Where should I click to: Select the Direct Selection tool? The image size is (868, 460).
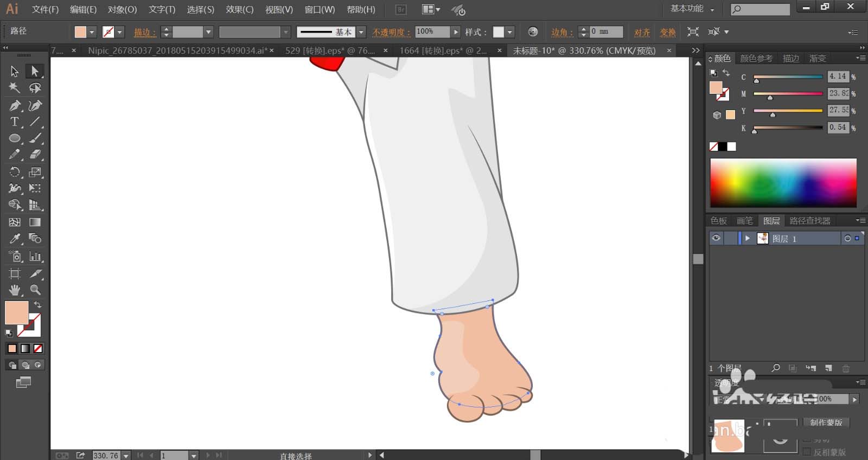(x=35, y=72)
